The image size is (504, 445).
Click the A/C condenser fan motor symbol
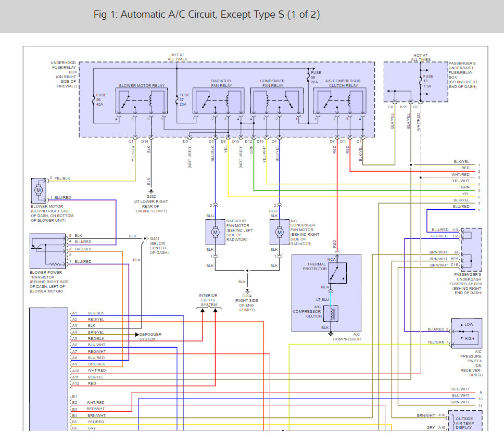(279, 232)
